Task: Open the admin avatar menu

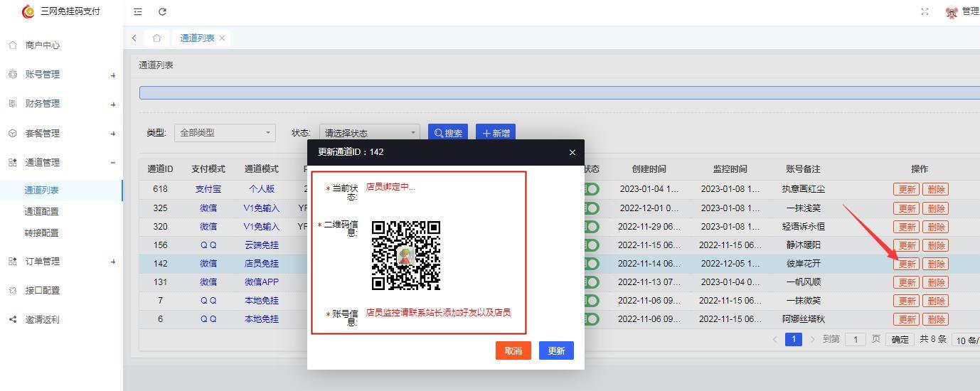Action: coord(962,11)
